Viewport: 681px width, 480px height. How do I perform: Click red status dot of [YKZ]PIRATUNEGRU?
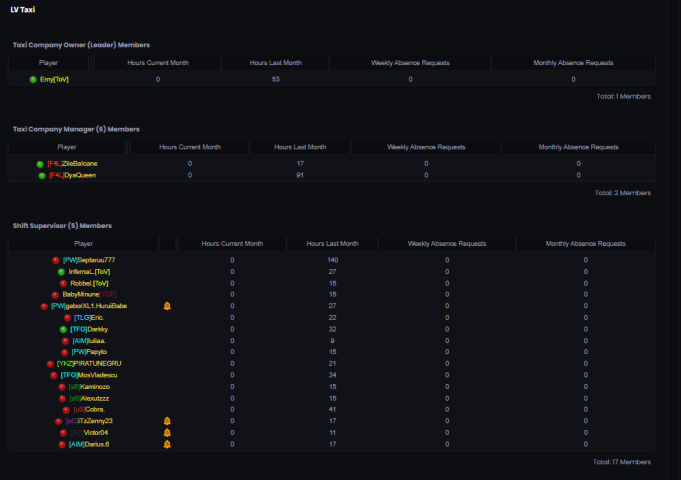pos(50,364)
